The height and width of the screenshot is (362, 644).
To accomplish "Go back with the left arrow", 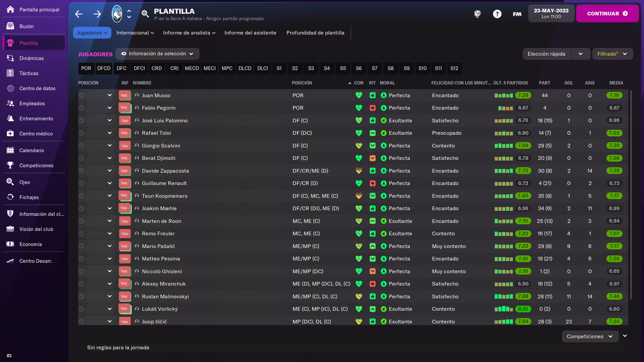I will coord(79,14).
